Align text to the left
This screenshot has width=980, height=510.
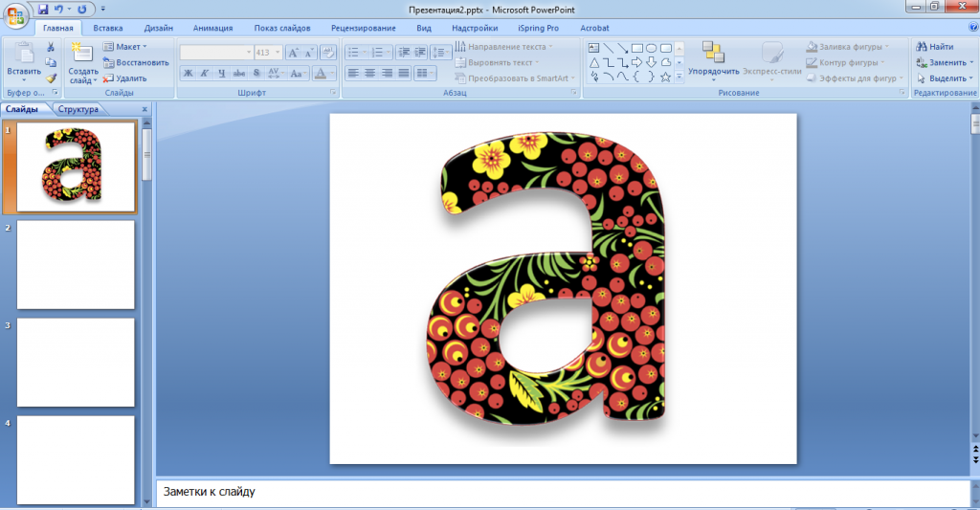click(x=353, y=73)
